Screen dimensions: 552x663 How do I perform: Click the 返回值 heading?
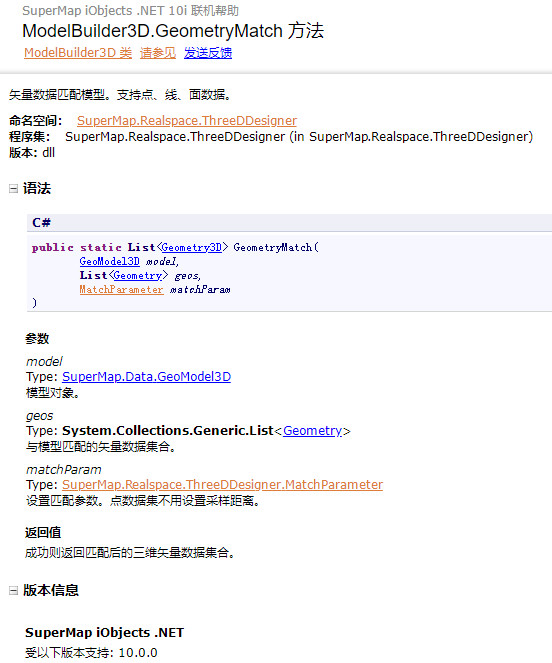coord(43,532)
